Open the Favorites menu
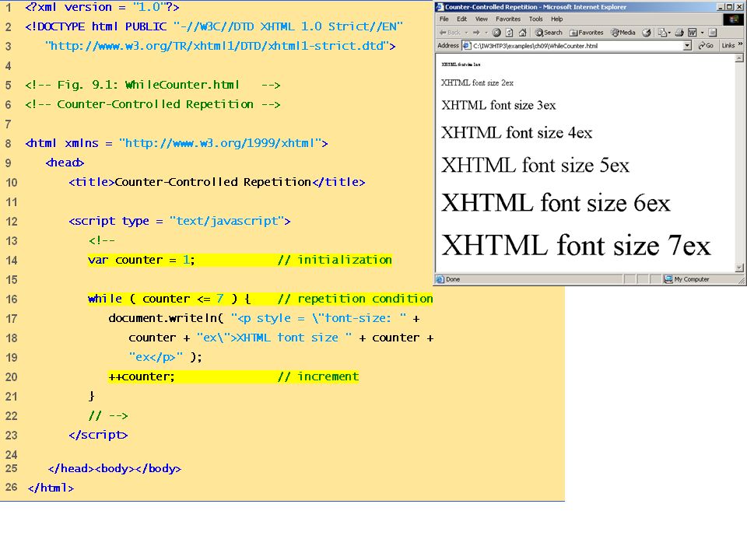Image resolution: width=747 pixels, height=560 pixels. (508, 19)
